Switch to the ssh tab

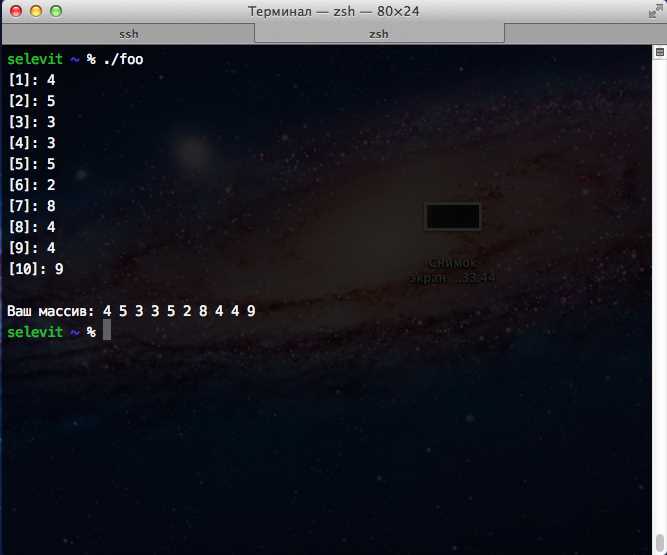coord(128,34)
